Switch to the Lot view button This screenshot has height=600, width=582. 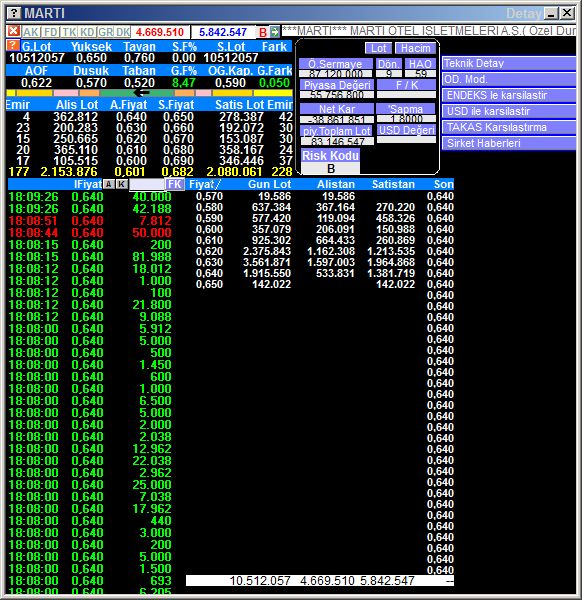pos(378,48)
